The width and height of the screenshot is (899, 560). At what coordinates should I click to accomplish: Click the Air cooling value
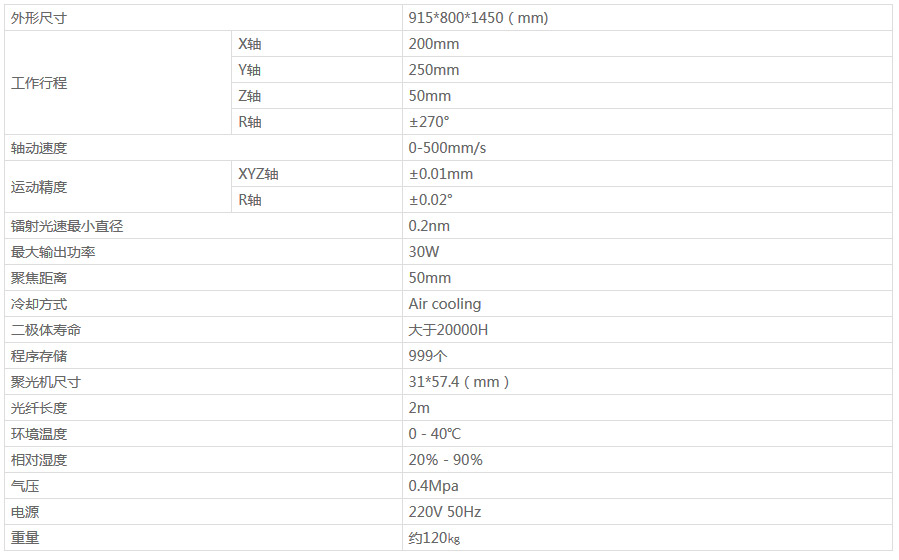click(445, 304)
